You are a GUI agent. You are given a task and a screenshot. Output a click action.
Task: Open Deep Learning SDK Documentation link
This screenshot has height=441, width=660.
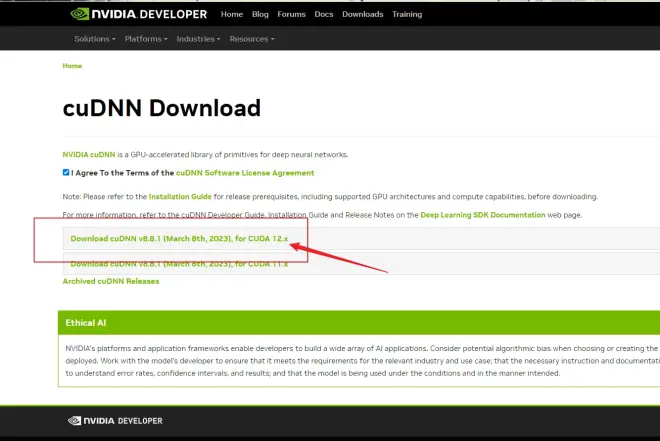point(483,215)
